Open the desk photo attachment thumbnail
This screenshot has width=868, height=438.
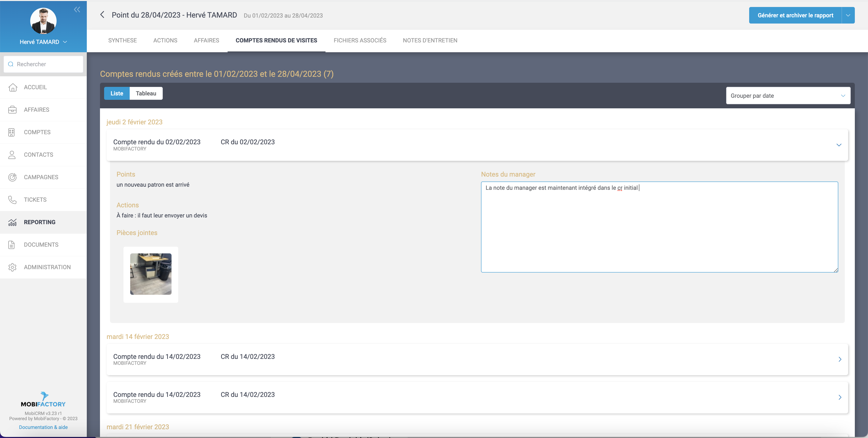151,274
